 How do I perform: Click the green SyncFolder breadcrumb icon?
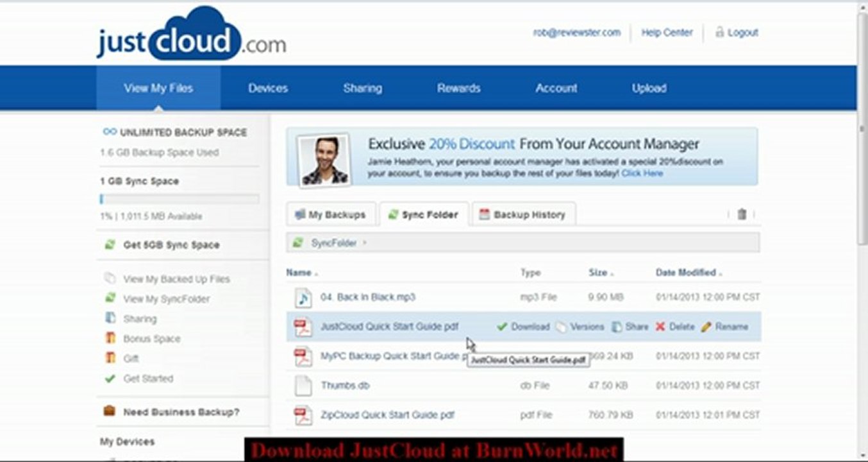[x=297, y=243]
